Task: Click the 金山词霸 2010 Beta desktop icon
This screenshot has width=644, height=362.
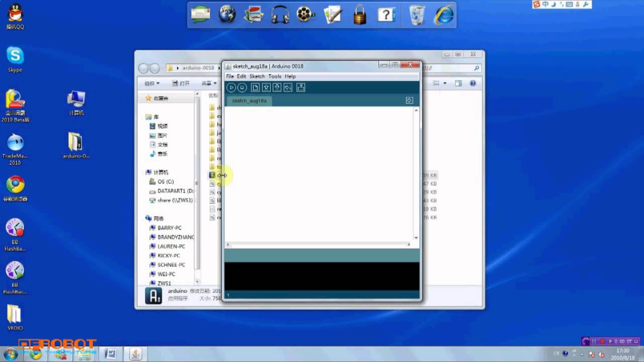Action: coord(15,106)
